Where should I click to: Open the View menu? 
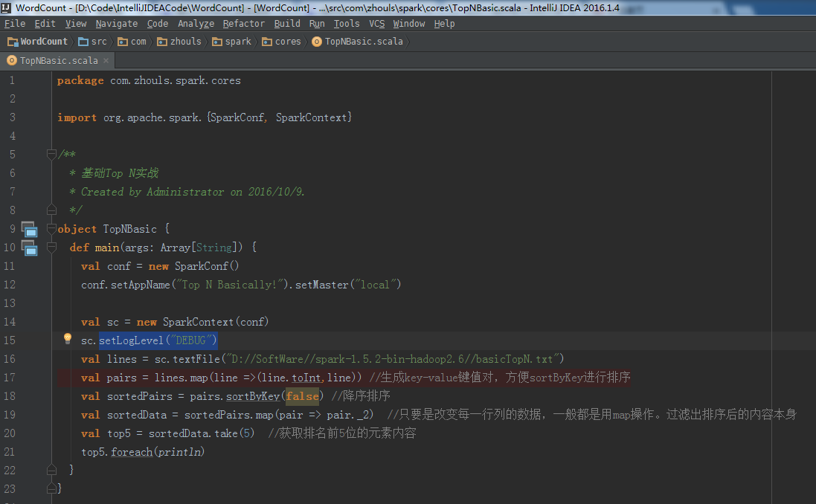tap(75, 23)
